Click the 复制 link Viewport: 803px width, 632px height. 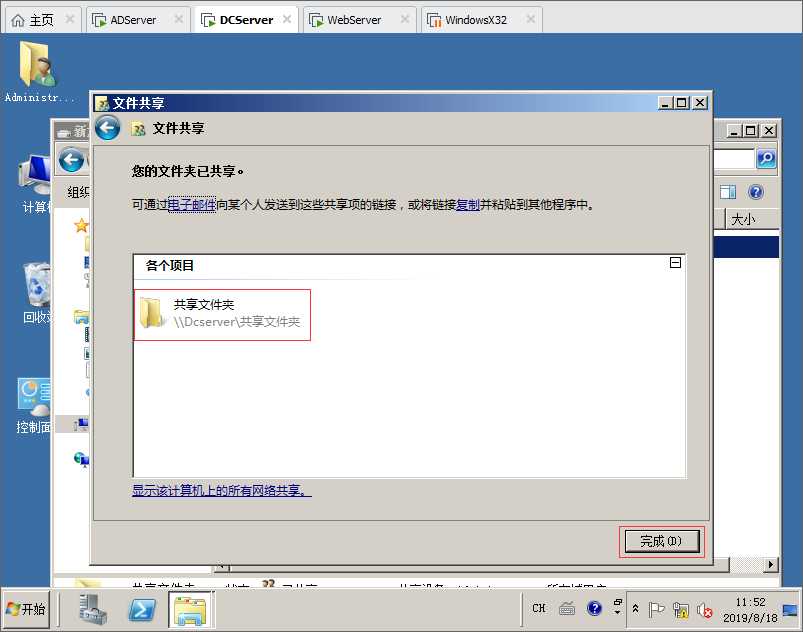click(468, 205)
